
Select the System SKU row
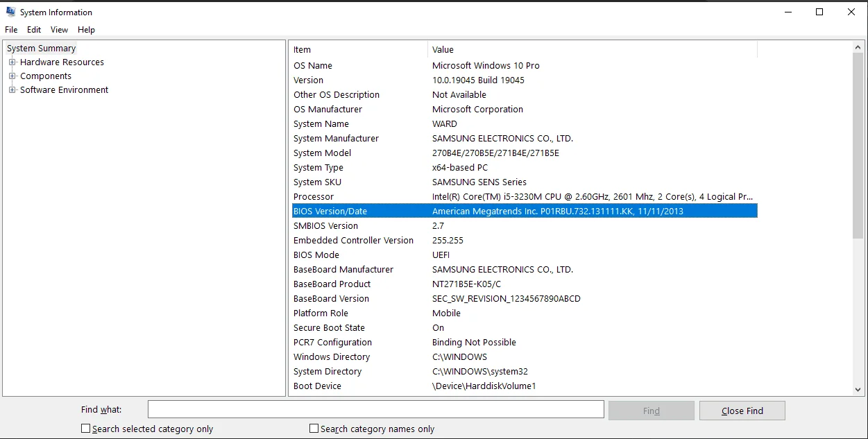pos(525,182)
